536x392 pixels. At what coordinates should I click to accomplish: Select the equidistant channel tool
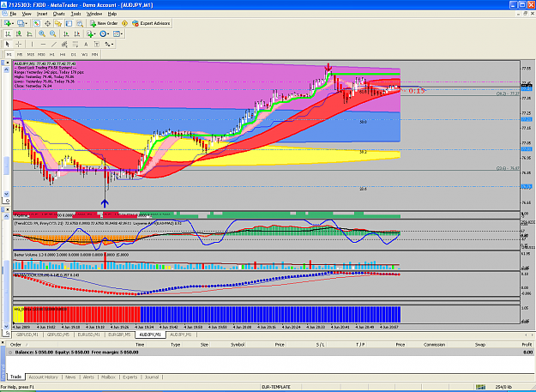[64, 44]
